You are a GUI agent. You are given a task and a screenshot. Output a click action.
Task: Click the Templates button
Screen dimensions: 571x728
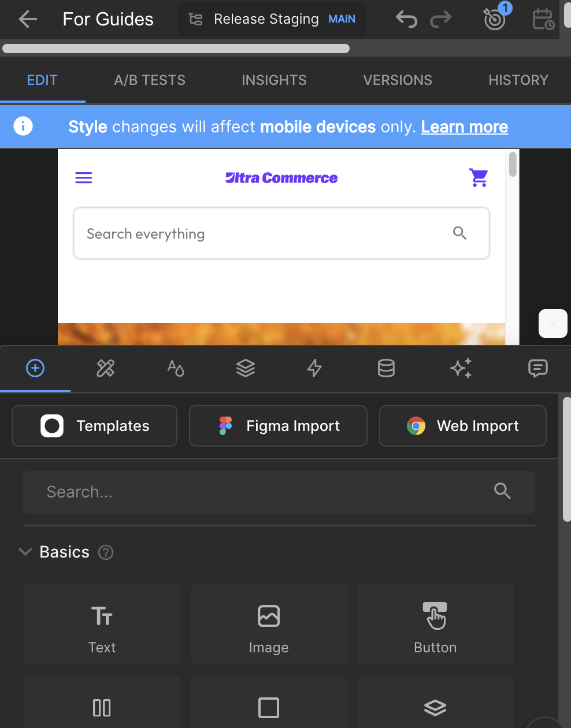(94, 426)
